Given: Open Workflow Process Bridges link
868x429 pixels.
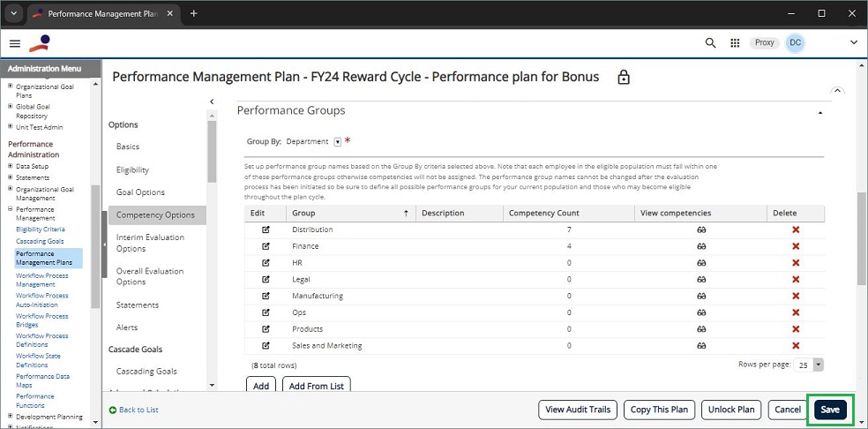Looking at the screenshot, I should click(42, 320).
